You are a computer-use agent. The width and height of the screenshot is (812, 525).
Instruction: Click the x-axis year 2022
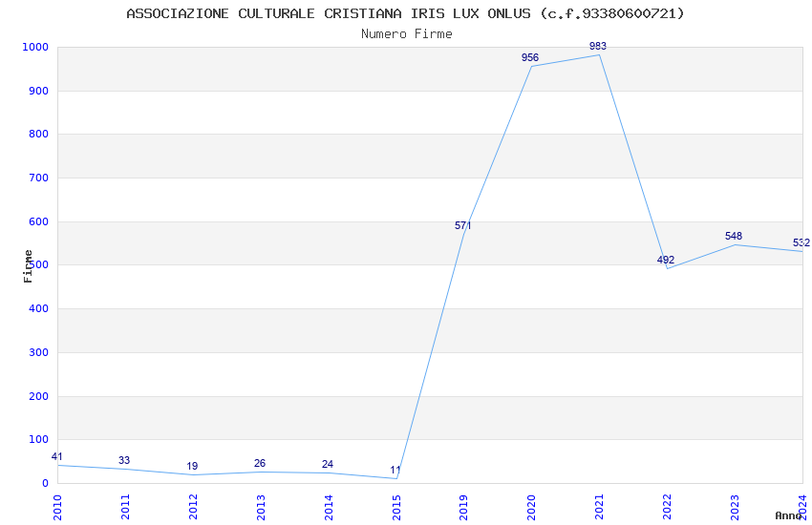(x=668, y=508)
